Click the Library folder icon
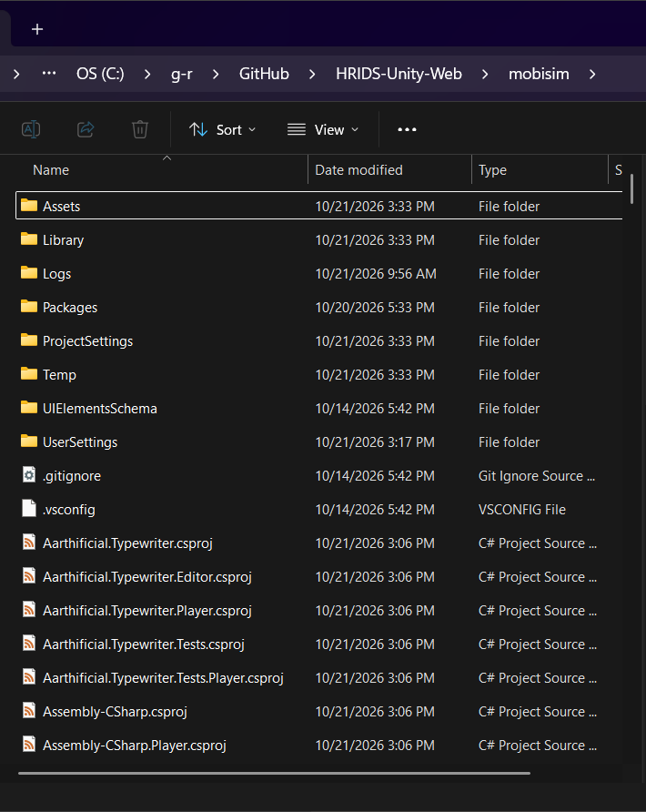The height and width of the screenshot is (812, 646). [29, 239]
